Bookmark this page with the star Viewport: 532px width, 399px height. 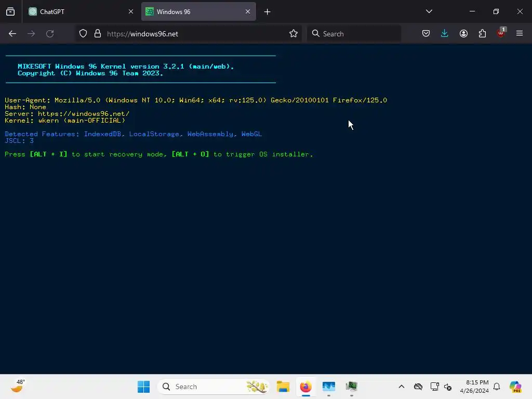coord(294,34)
